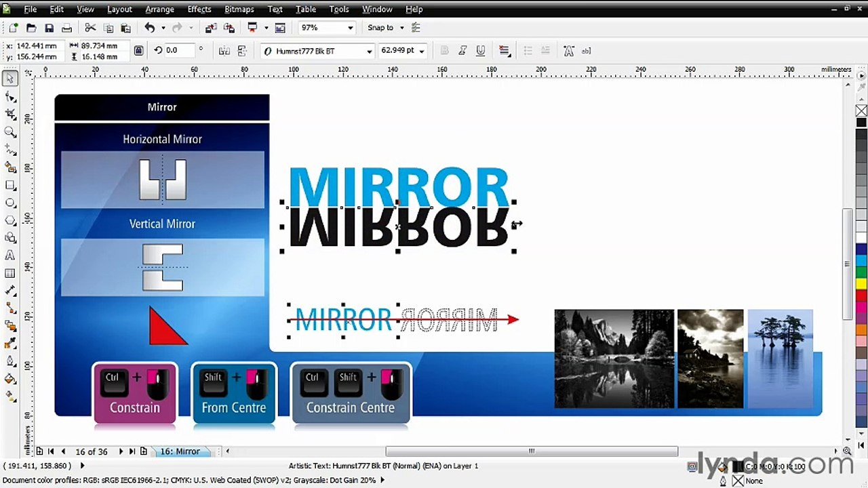The image size is (868, 488).
Task: Select the Zoom tool in toolbox
Action: [x=10, y=131]
